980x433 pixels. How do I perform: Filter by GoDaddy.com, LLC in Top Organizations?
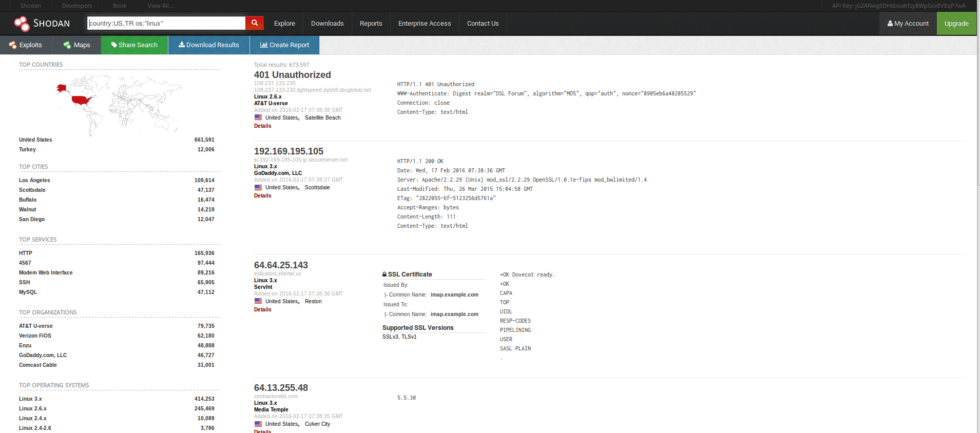tap(43, 355)
